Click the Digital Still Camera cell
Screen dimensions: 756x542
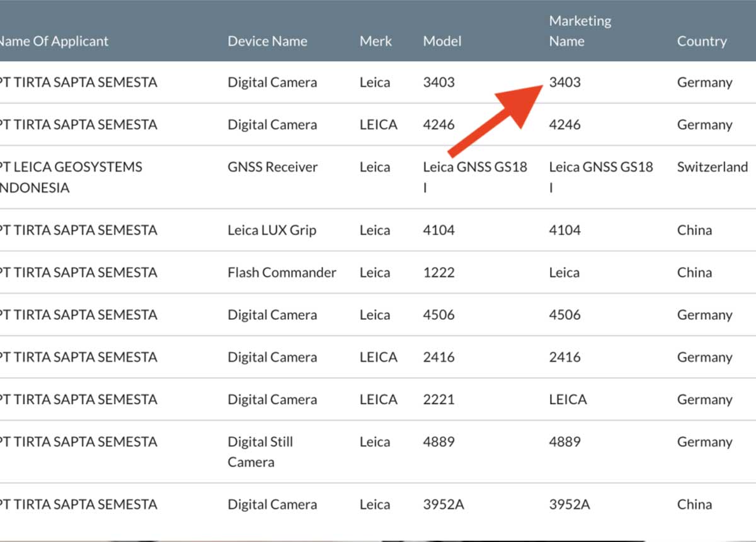[260, 452]
